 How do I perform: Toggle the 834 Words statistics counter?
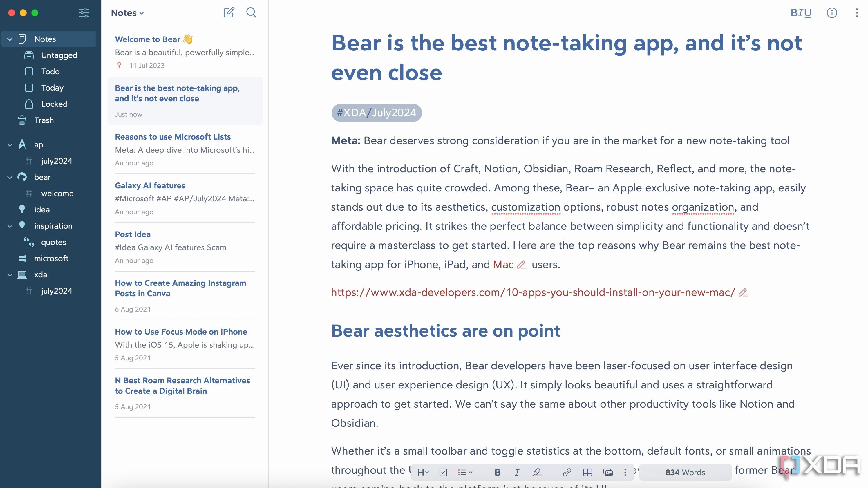tap(685, 472)
